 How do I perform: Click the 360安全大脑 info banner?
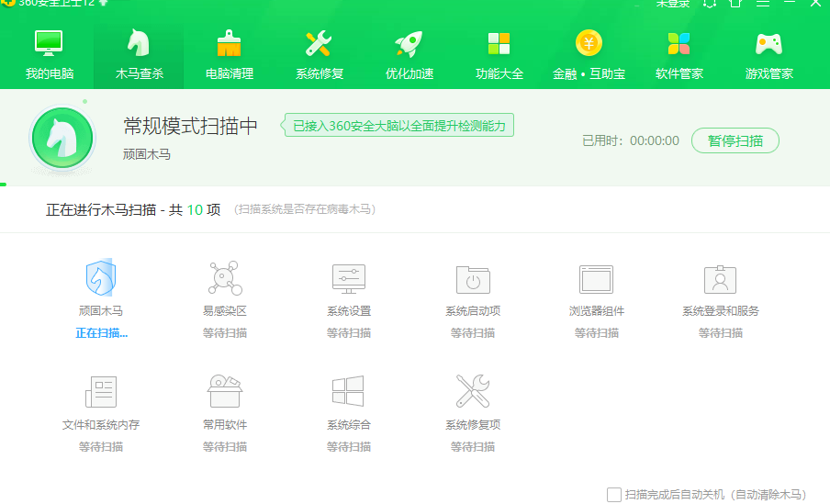tap(398, 126)
